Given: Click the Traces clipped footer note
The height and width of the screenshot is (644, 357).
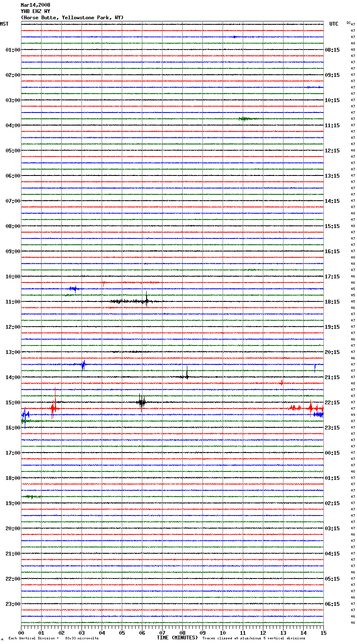Looking at the screenshot, I should 254,638.
